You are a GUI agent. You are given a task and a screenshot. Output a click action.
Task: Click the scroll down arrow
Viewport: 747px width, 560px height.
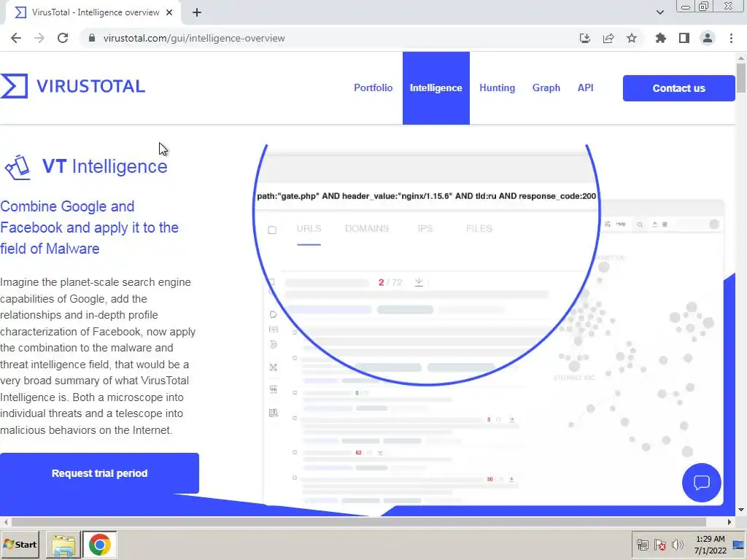tap(741, 510)
